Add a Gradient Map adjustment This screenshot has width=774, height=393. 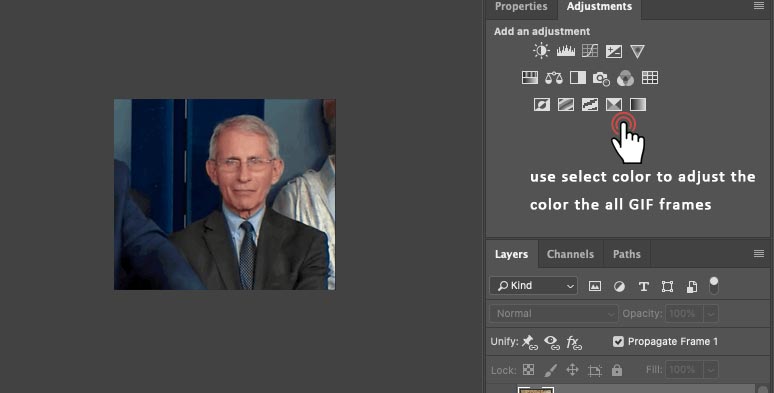638,105
